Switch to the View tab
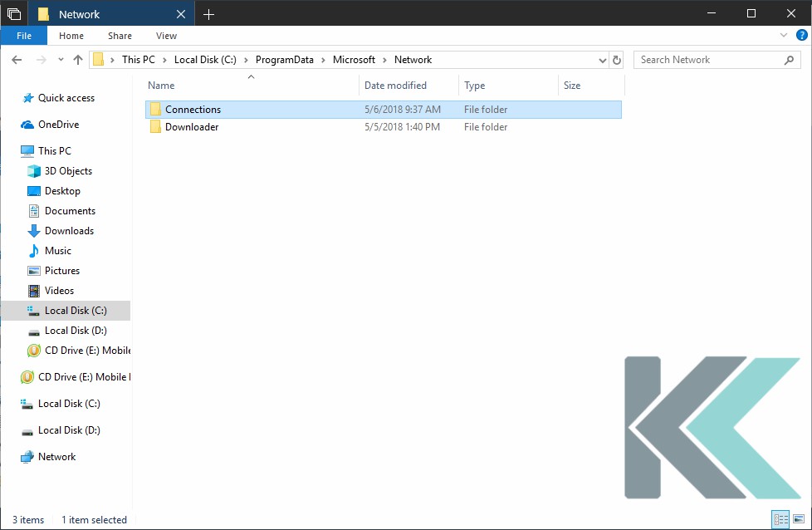Viewport: 812px width, 530px height. pos(166,35)
